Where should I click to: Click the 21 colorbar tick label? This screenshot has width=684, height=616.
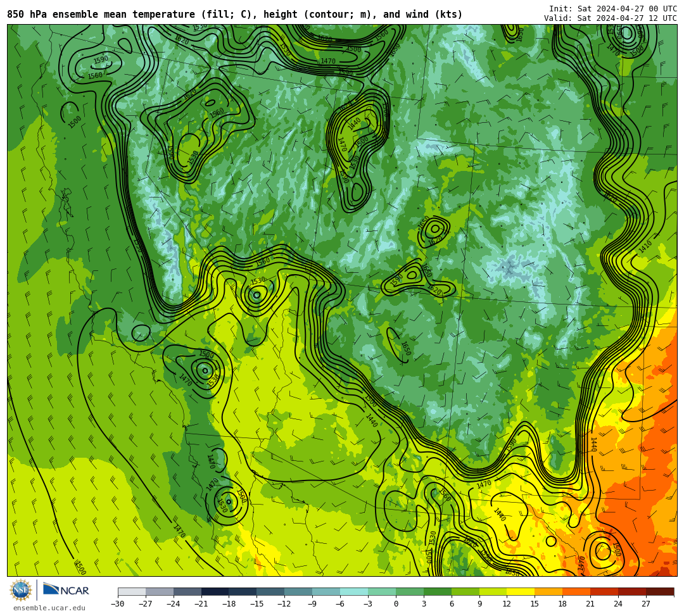pyautogui.click(x=591, y=604)
